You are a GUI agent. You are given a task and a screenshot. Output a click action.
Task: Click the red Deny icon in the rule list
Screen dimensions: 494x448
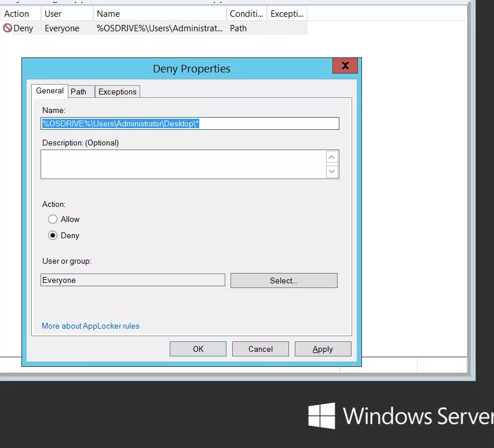pos(8,28)
